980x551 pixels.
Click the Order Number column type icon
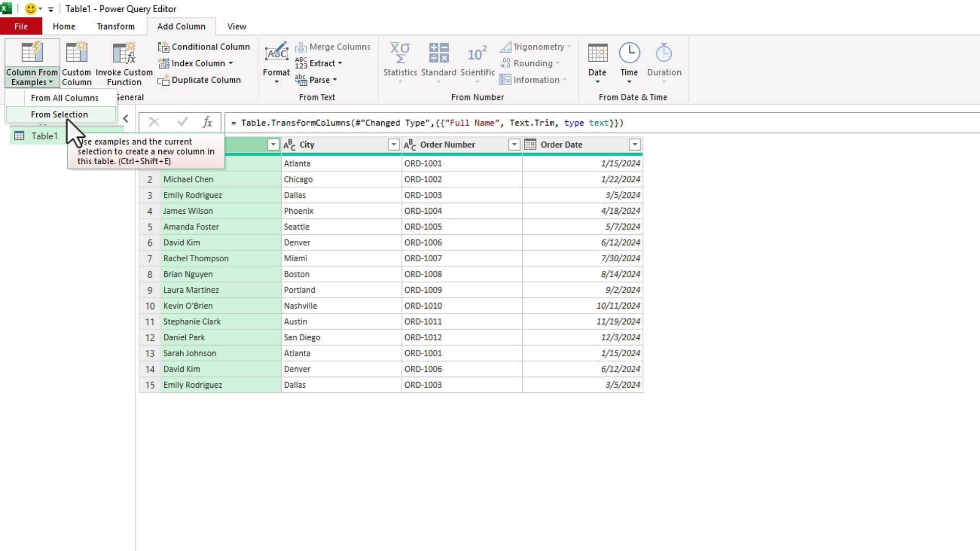[x=410, y=145]
